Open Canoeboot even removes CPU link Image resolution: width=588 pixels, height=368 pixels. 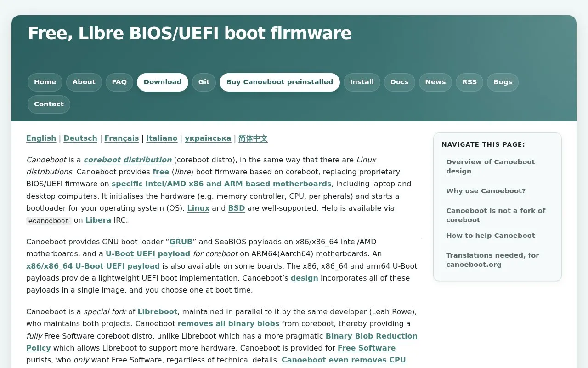(344, 360)
